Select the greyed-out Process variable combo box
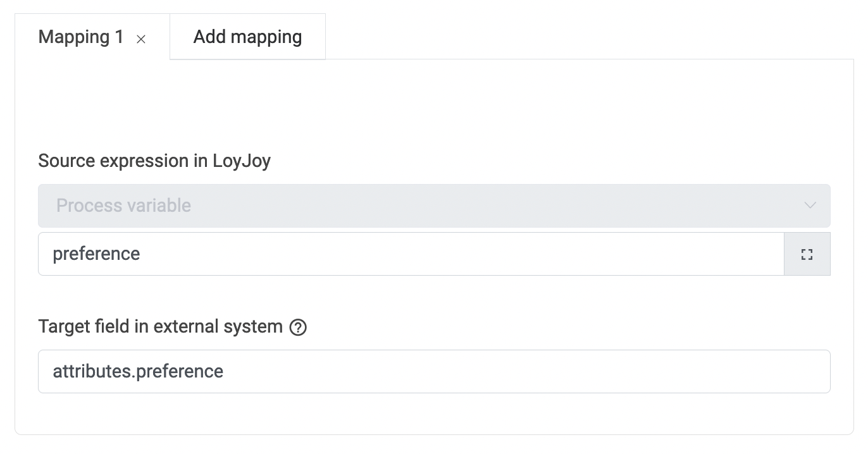The width and height of the screenshot is (868, 454). pos(433,206)
